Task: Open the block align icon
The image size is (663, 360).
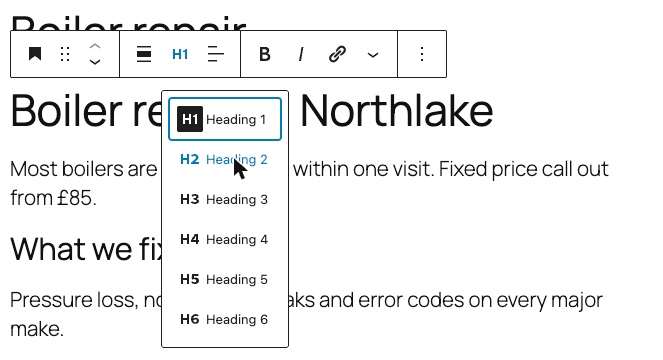Action: coord(144,54)
